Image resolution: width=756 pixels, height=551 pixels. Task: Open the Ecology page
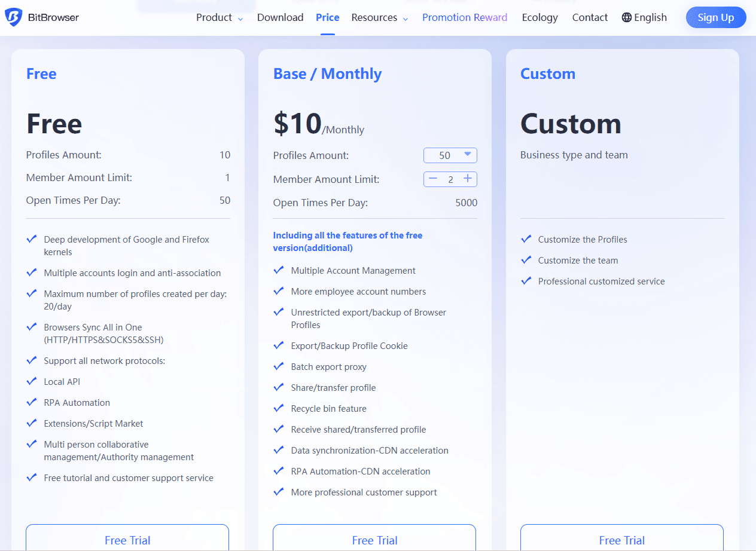tap(539, 17)
